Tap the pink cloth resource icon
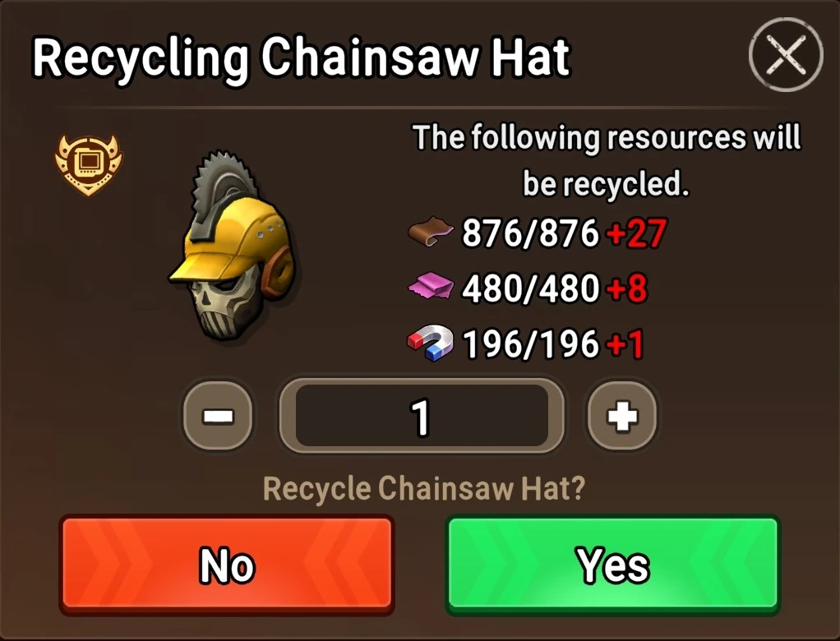This screenshot has height=641, width=840. point(431,285)
